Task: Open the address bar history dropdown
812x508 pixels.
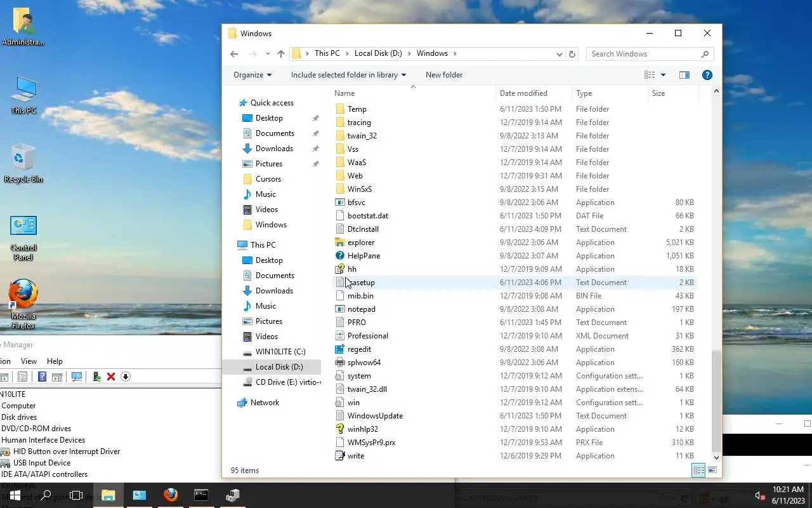Action: click(x=559, y=54)
